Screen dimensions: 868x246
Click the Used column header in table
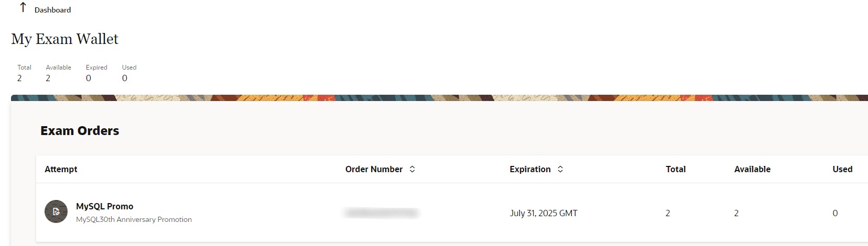tap(842, 169)
